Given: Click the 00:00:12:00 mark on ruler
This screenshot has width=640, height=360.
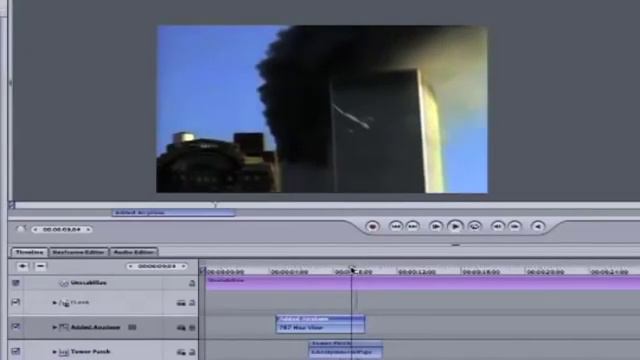Looking at the screenshot, I should coord(417,272).
